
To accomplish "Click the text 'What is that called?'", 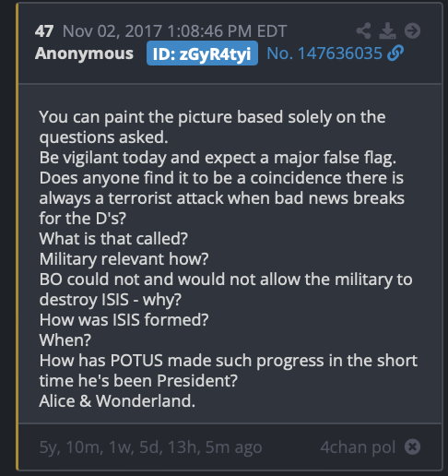I will 113,239.
